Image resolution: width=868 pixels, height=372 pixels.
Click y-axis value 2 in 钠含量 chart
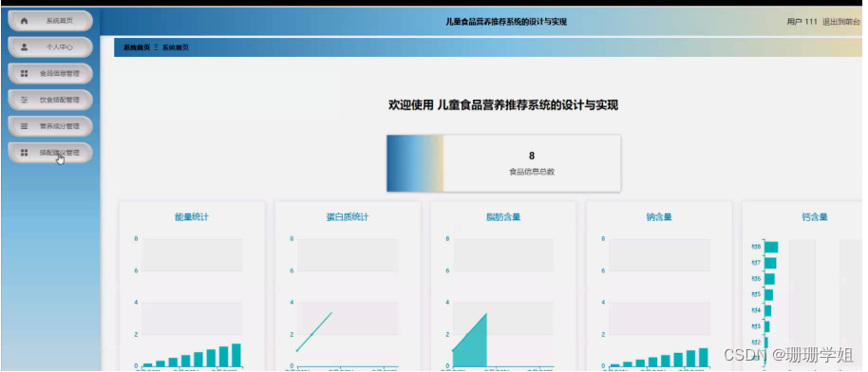[603, 334]
